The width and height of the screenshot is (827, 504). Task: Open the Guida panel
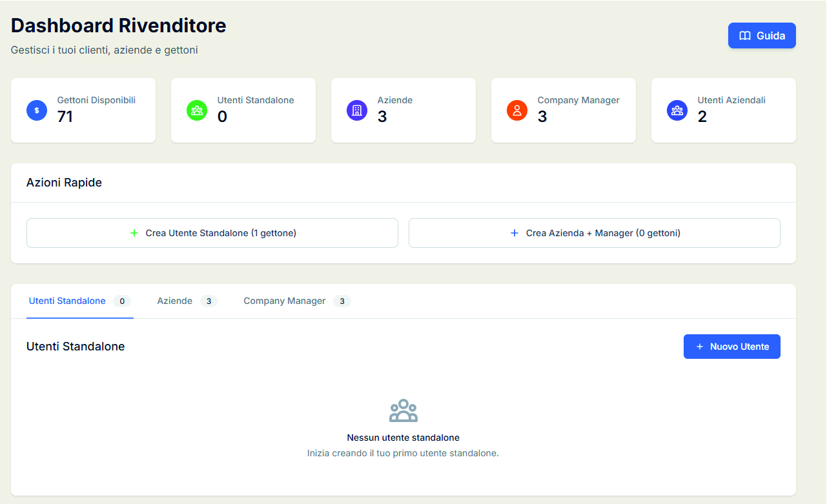pyautogui.click(x=762, y=35)
